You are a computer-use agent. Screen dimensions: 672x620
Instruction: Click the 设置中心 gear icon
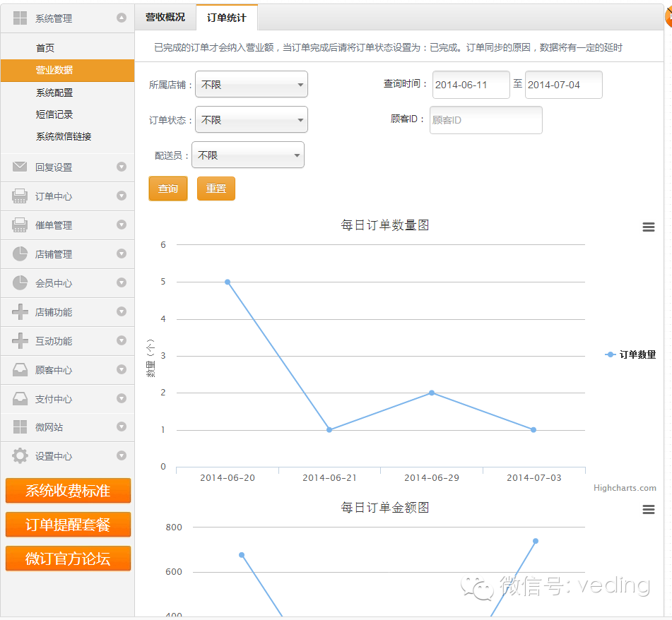(x=20, y=455)
